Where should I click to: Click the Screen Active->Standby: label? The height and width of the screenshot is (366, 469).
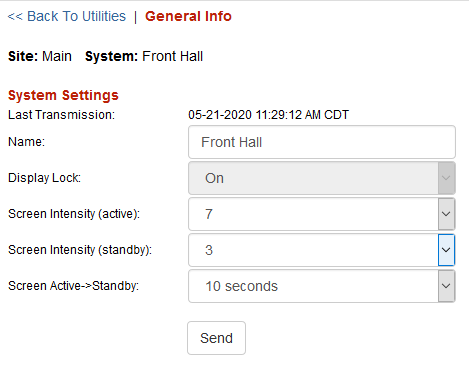[73, 286]
